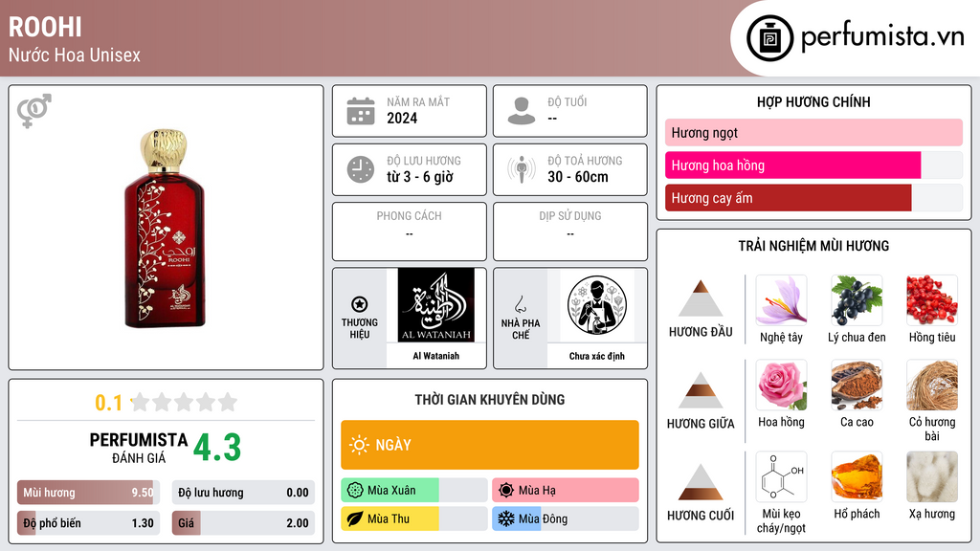Click the perfumista.vn bottle logo icon
The height and width of the screenshot is (551, 980).
pyautogui.click(x=769, y=38)
